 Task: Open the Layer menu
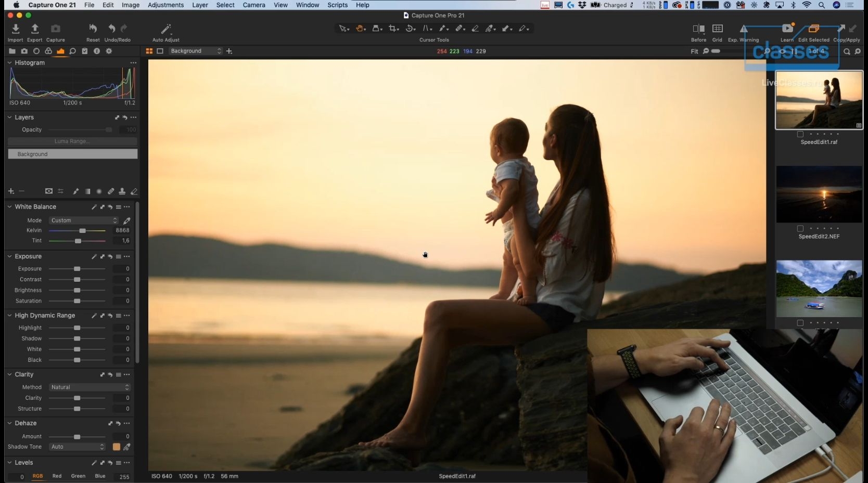(200, 5)
